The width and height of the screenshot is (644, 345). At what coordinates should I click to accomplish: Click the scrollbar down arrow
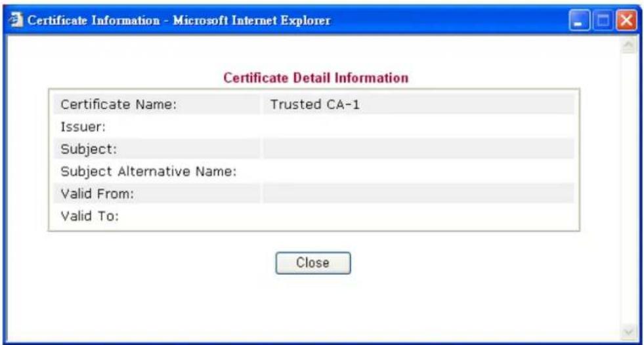click(x=628, y=331)
